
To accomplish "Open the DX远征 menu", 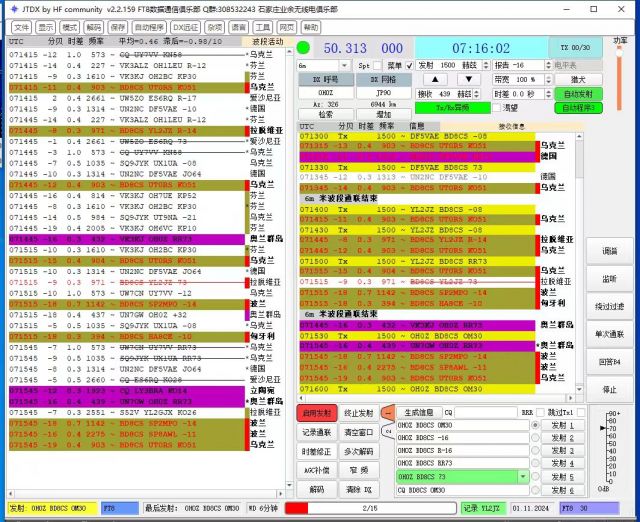I will tap(185, 27).
